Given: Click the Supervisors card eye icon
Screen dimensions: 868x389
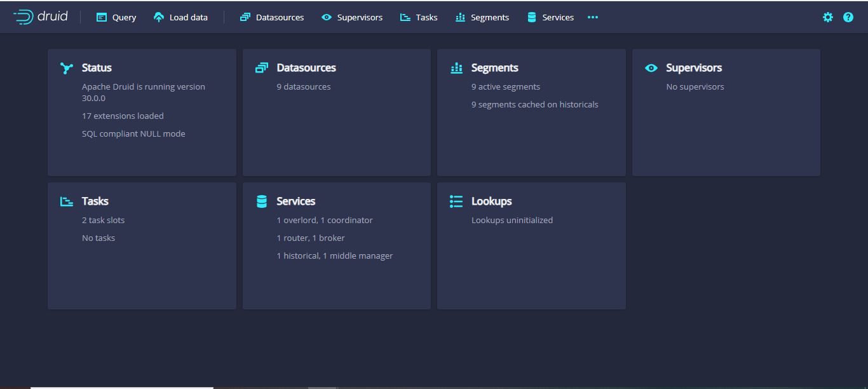Looking at the screenshot, I should coord(651,68).
